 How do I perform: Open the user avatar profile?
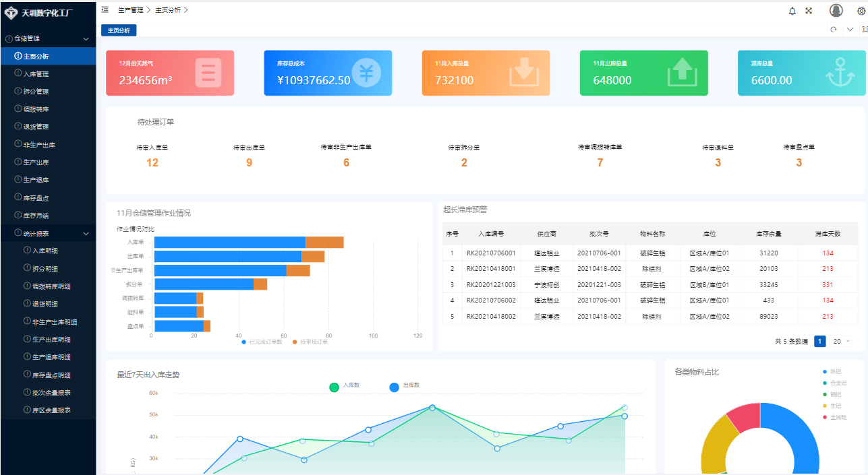836,11
